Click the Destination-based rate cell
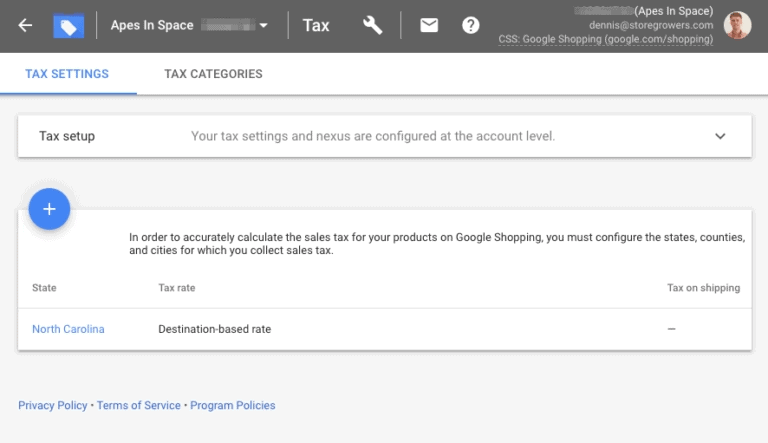This screenshot has width=768, height=443. click(215, 329)
